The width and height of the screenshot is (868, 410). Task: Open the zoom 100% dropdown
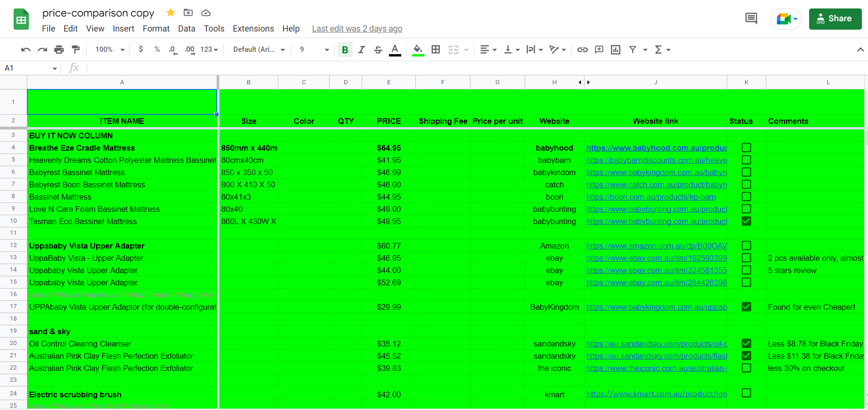110,49
